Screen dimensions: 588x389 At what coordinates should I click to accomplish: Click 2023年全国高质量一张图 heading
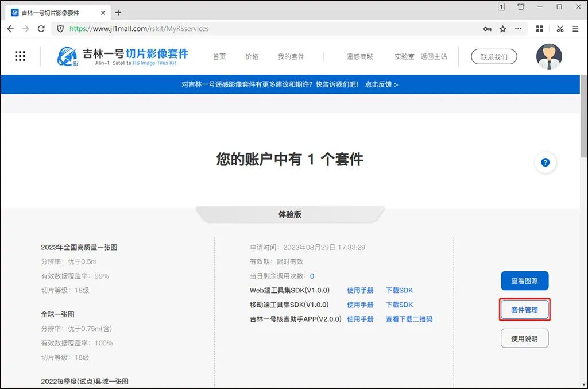coord(79,247)
